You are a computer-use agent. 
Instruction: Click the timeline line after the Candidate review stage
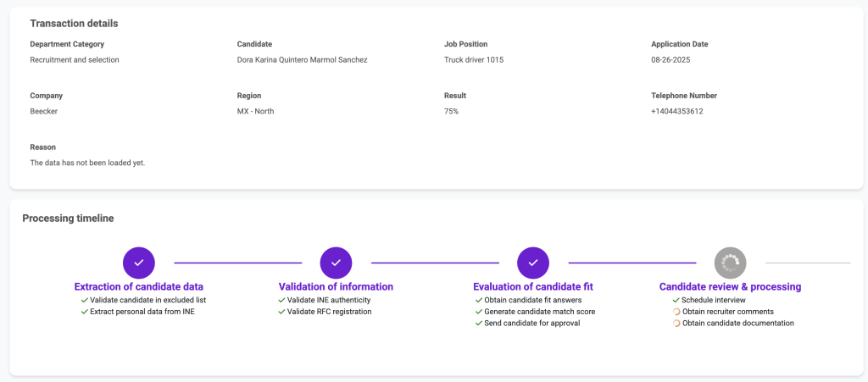click(x=807, y=263)
